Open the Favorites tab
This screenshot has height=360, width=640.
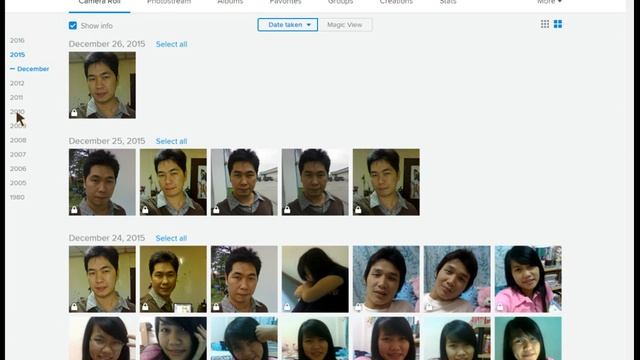285,2
